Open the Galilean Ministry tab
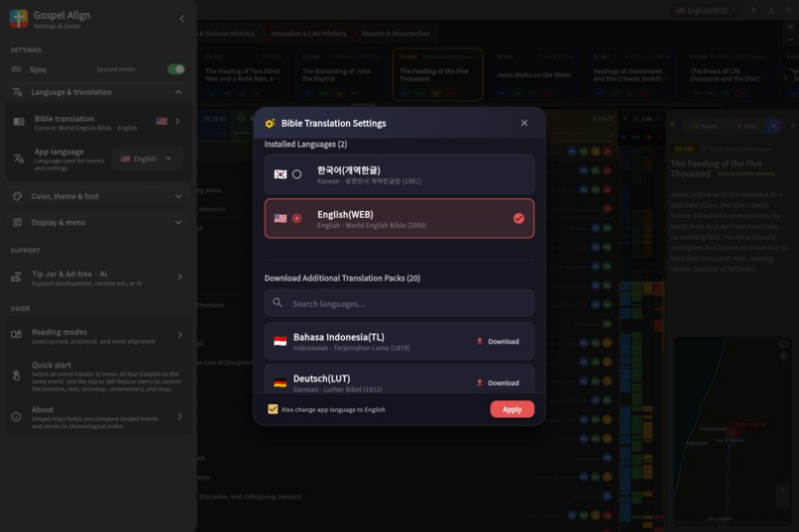 coord(227,34)
